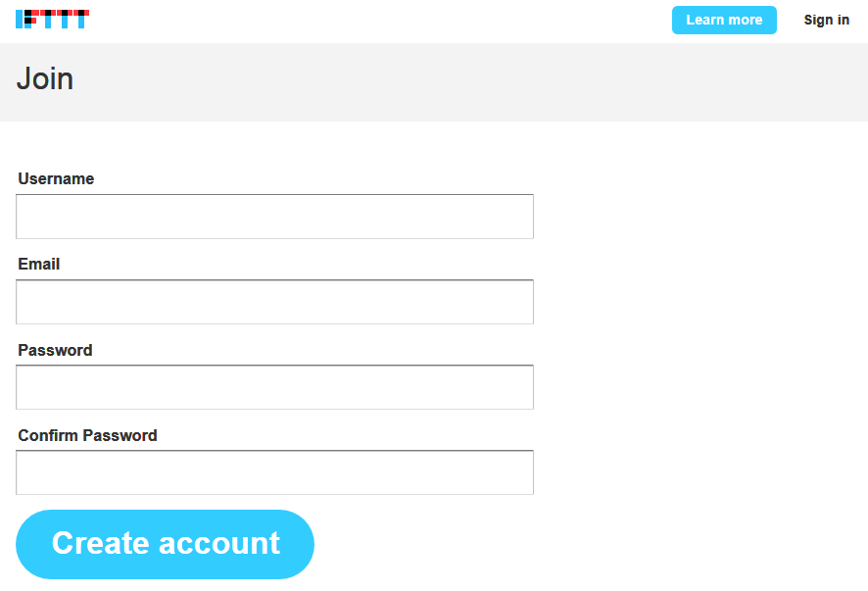Screen dimensions: 868x591
Task: Open the Sign in link
Action: 826,20
